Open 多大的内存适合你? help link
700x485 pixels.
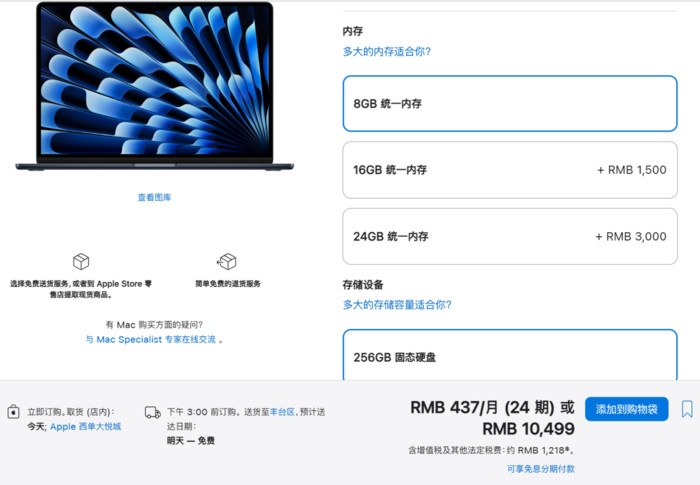(x=387, y=51)
